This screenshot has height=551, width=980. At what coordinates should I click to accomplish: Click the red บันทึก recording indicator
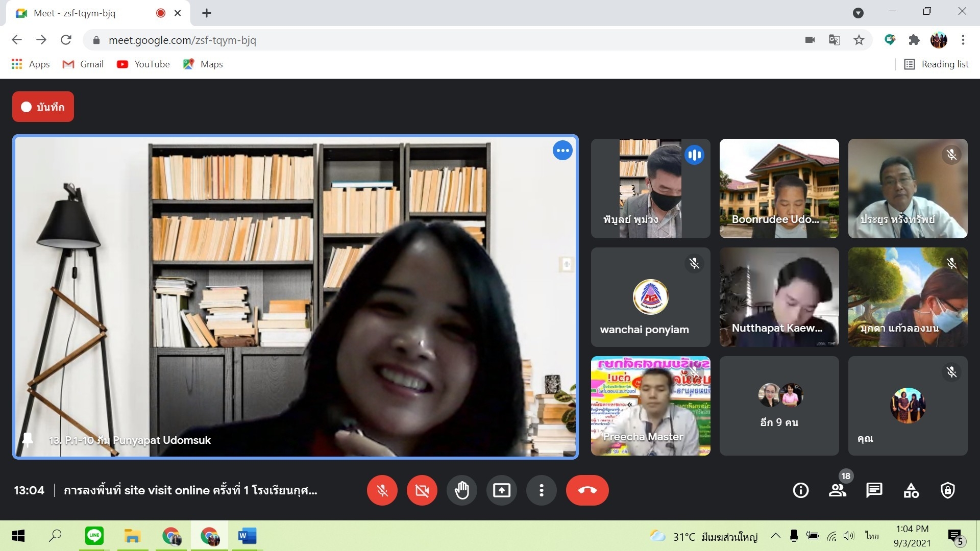(43, 107)
